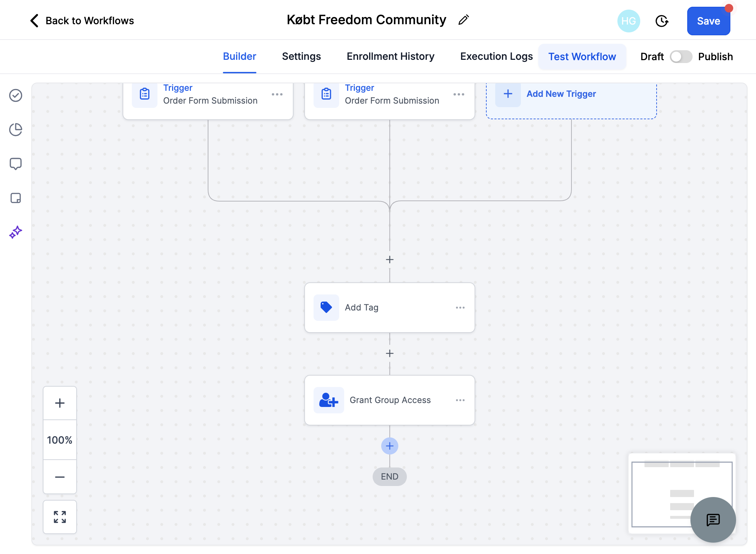Click the Test Workflow button
Image resolution: width=756 pixels, height=554 pixels.
(x=582, y=57)
